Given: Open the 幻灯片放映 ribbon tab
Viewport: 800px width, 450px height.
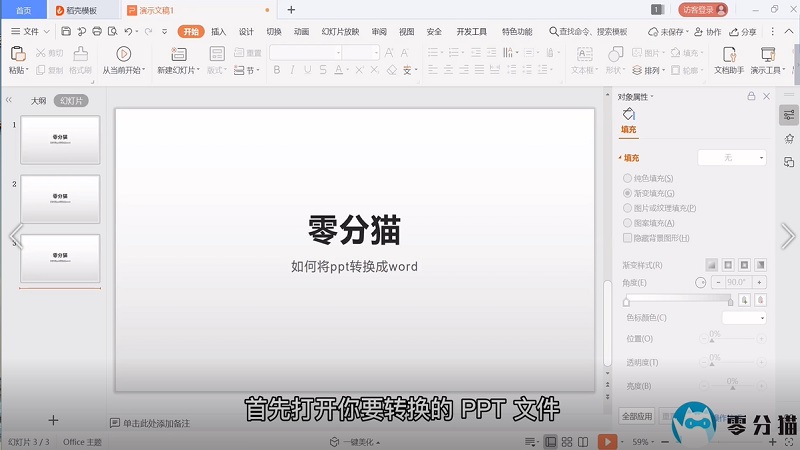Looking at the screenshot, I should tap(340, 32).
